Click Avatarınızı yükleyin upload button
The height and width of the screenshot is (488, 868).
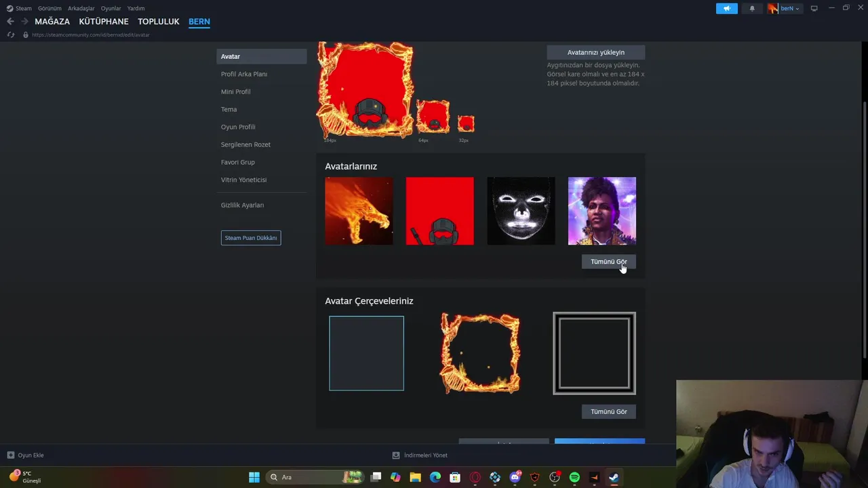tap(596, 52)
